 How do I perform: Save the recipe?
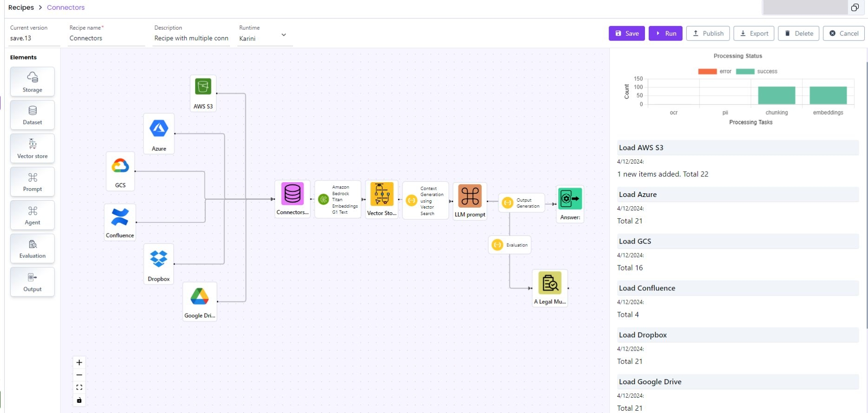(627, 33)
